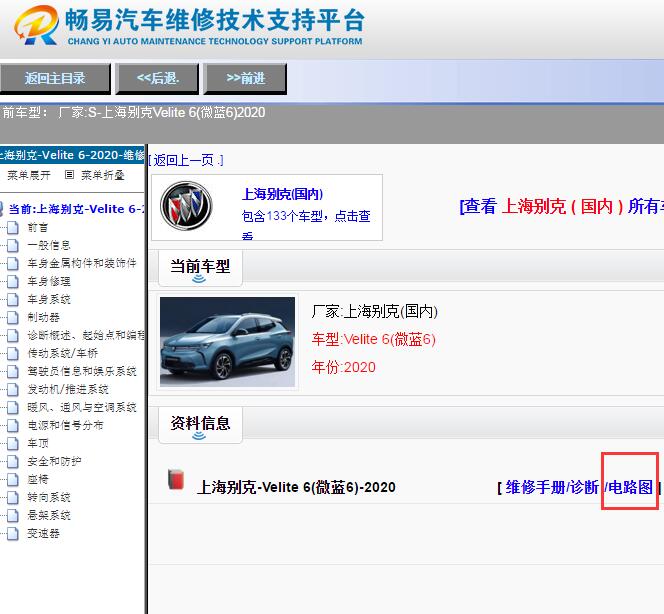Click the red book icon
This screenshot has height=614, width=664.
click(176, 479)
